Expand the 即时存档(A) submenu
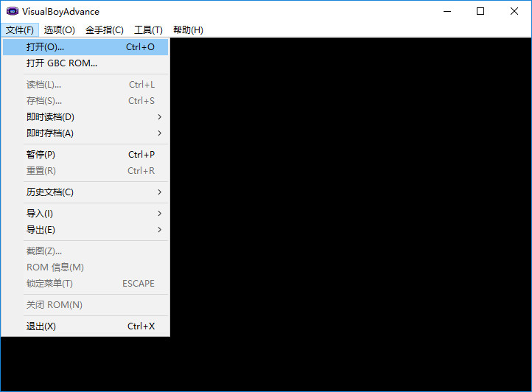Image resolution: width=532 pixels, height=392 pixels. 85,133
